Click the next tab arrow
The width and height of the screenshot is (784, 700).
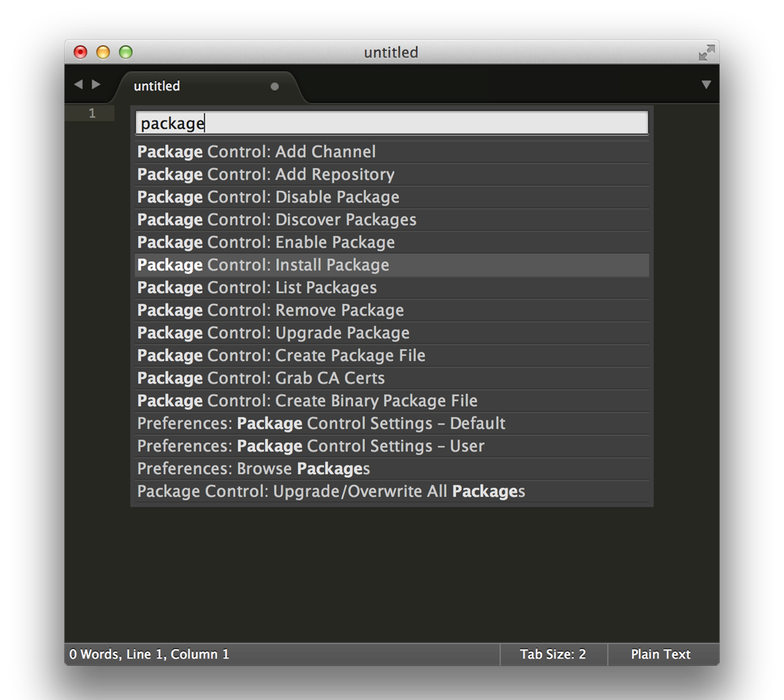coord(96,85)
